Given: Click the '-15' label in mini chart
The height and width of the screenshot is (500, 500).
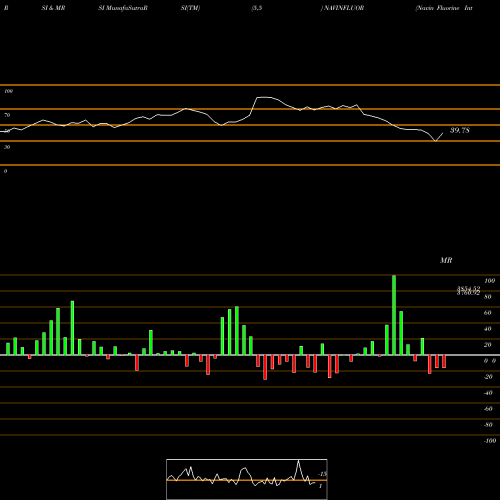Looking at the screenshot, I should pos(322,474).
